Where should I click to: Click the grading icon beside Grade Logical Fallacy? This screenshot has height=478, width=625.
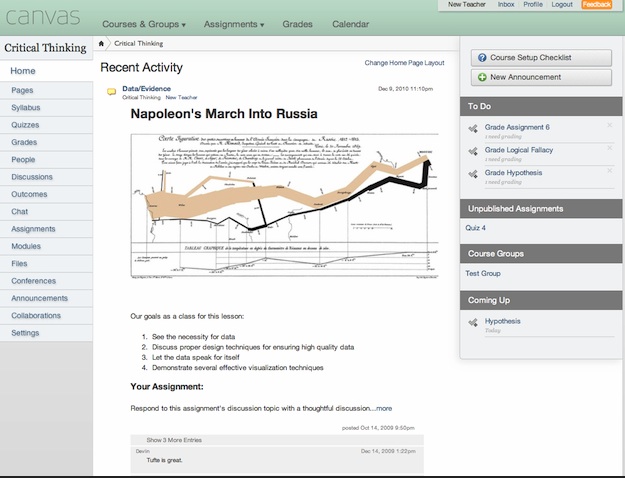coord(473,151)
